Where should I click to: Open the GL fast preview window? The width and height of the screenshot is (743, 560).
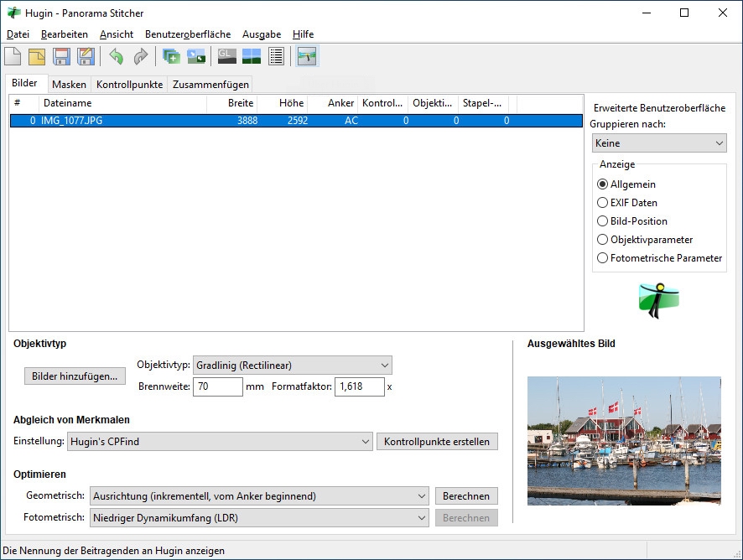coord(226,56)
